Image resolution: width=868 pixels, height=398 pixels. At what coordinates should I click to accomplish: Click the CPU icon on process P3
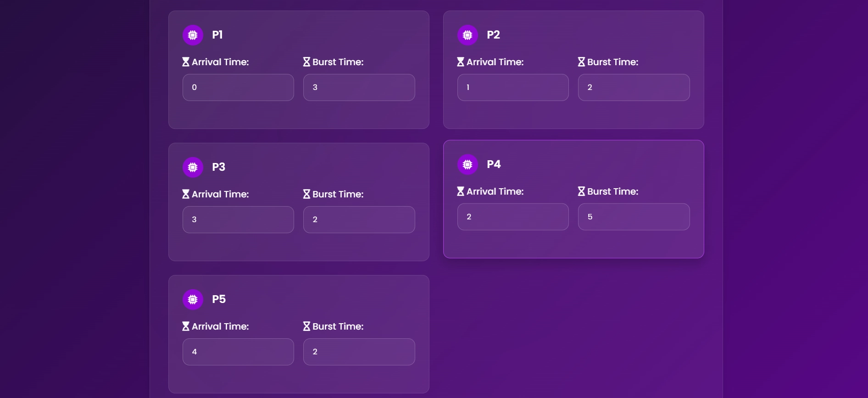click(193, 167)
